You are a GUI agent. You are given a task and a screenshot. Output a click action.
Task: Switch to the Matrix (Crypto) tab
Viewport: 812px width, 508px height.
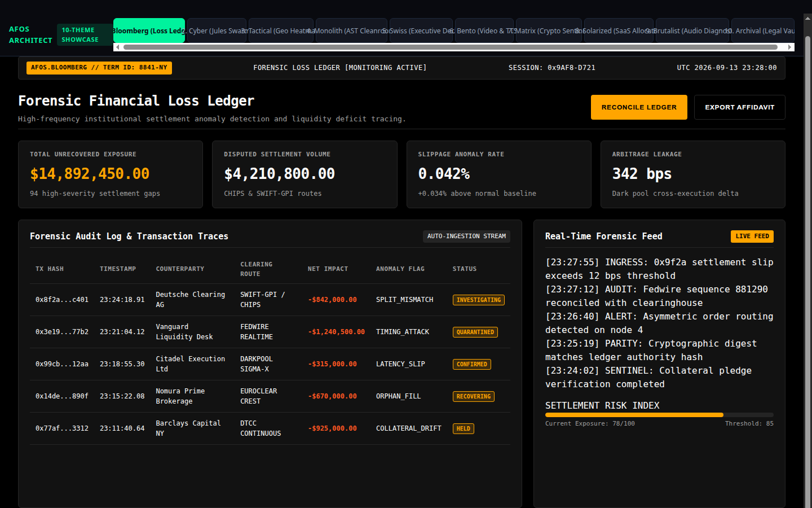(x=549, y=30)
